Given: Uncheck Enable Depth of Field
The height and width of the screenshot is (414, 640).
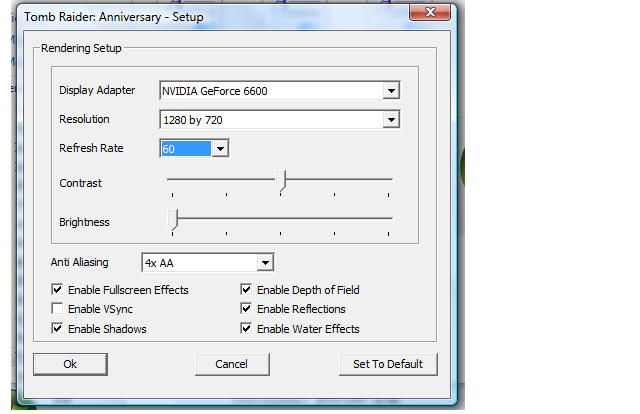Looking at the screenshot, I should point(246,289).
